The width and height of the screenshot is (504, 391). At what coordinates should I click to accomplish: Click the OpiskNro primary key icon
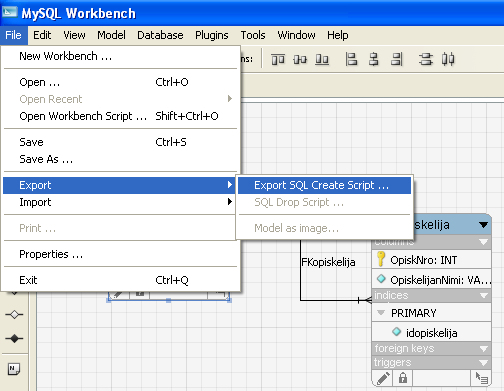[x=381, y=259]
